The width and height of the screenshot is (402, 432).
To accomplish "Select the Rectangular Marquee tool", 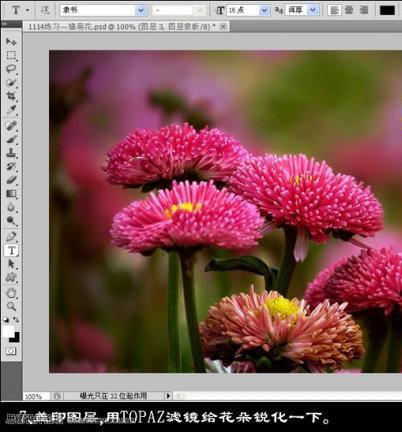I will pyautogui.click(x=11, y=55).
